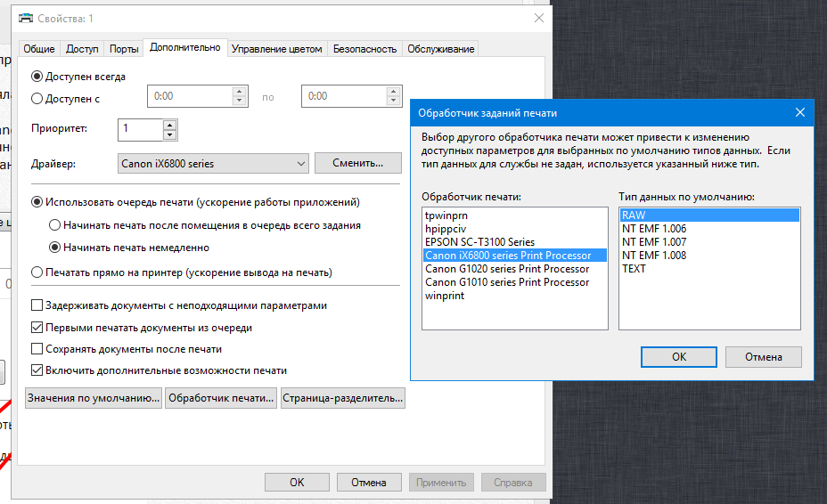
Task: Select Canon G1010 series Print Processor
Action: click(515, 282)
